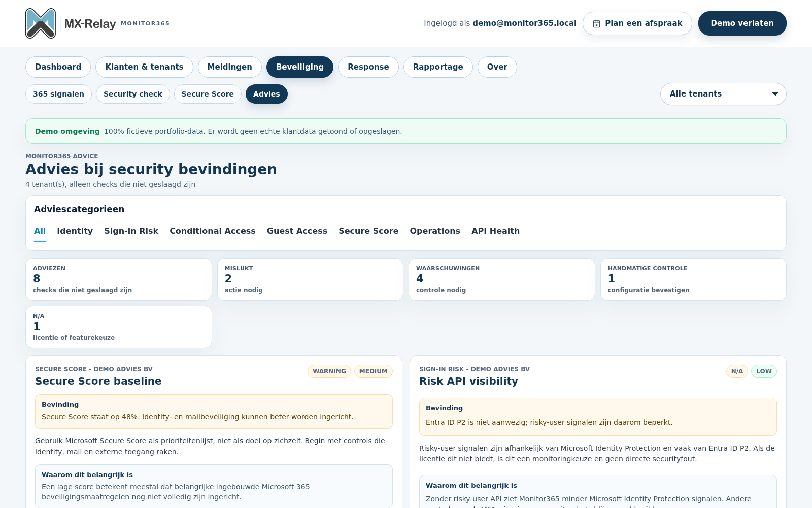Select the All advice category

pyautogui.click(x=40, y=231)
